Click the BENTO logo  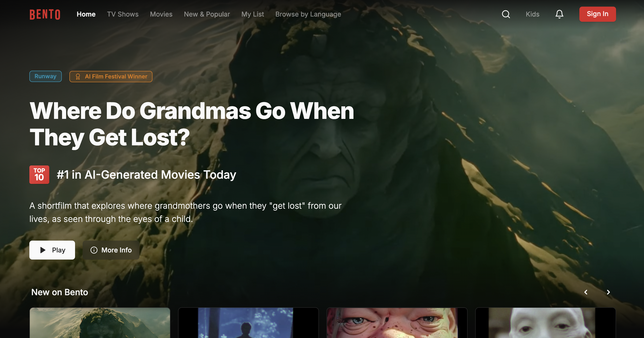pyautogui.click(x=45, y=14)
